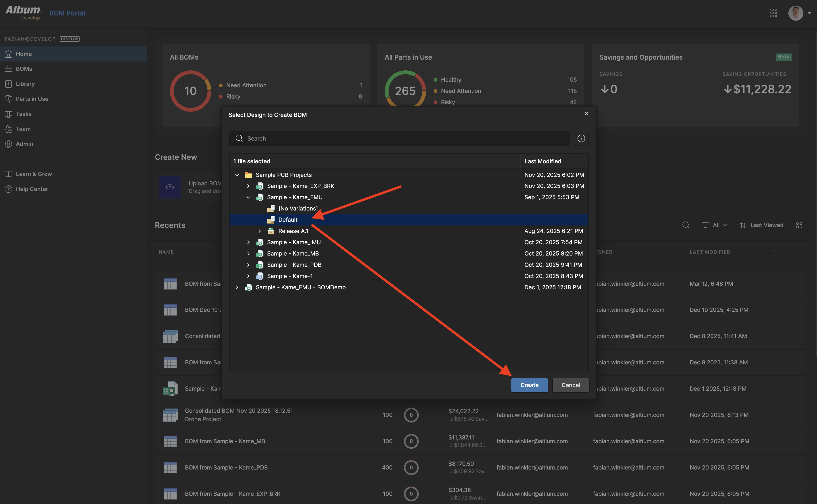
Task: Click the BOM from Sample - Kame_MB table icon
Action: 170,441
